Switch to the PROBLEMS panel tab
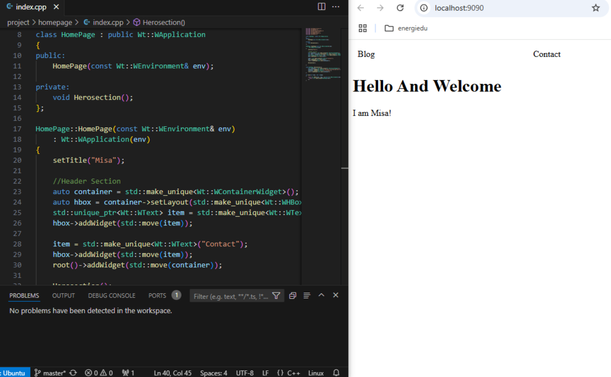This screenshot has width=611, height=377. [x=24, y=296]
